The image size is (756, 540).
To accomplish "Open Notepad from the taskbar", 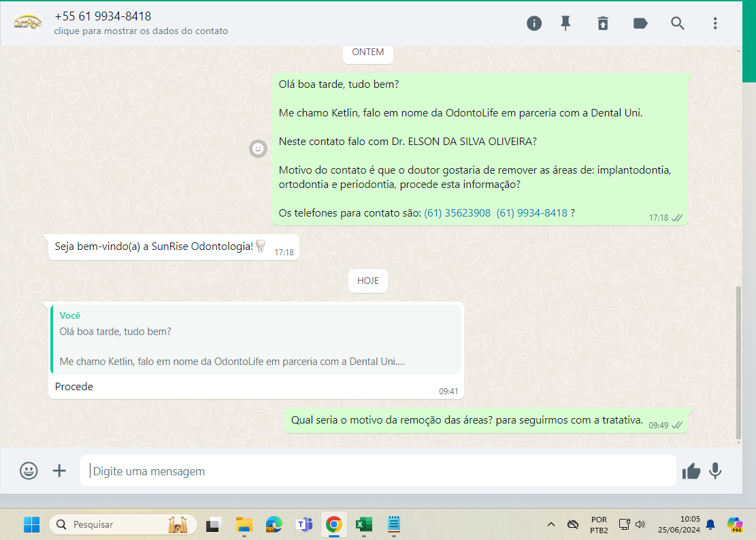I will pos(394,524).
